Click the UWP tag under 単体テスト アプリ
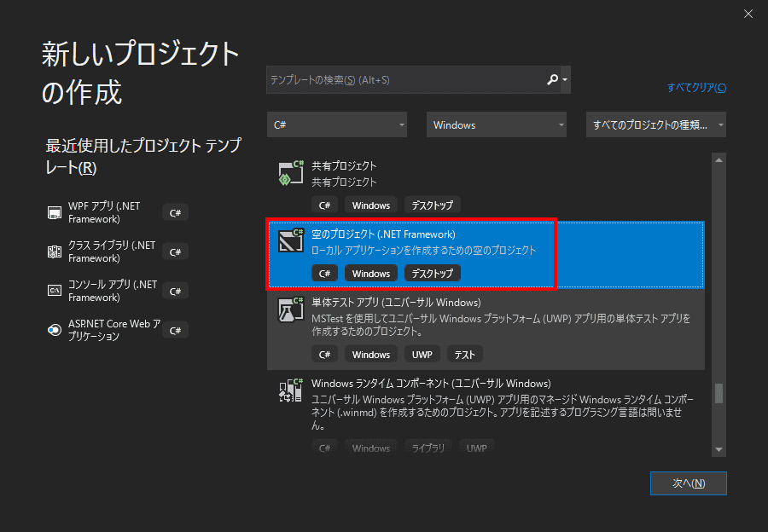 422,355
